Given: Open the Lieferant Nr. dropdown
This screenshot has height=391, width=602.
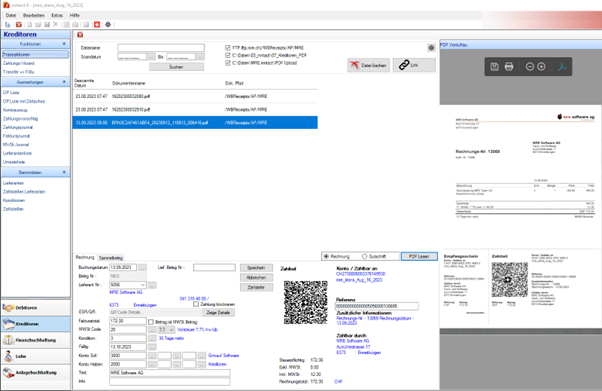Looking at the screenshot, I should pyautogui.click(x=143, y=285).
